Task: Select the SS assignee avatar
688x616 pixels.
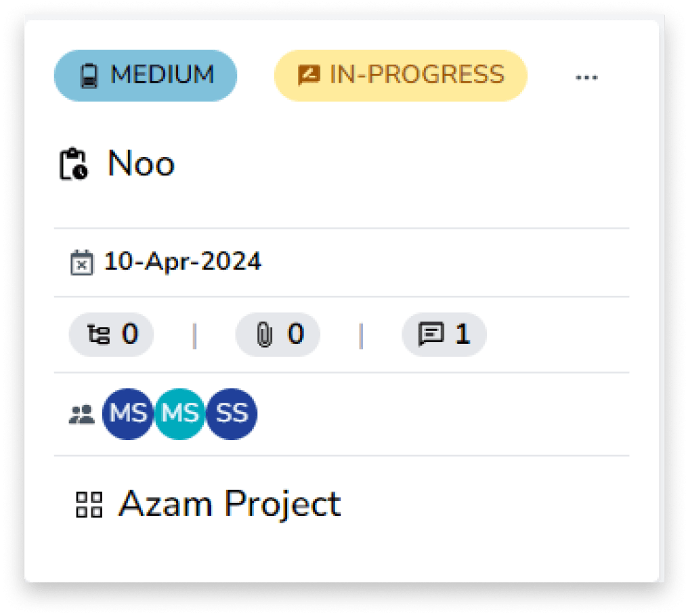Action: (x=232, y=414)
